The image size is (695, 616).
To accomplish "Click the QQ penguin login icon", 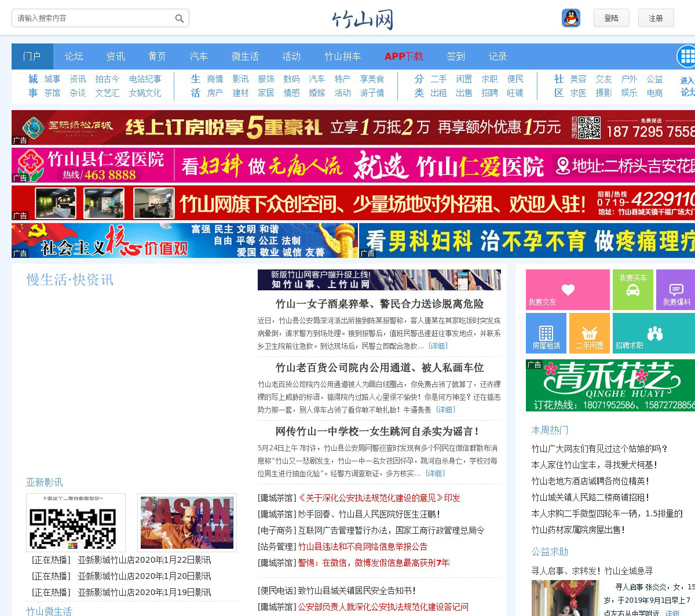I will click(571, 18).
